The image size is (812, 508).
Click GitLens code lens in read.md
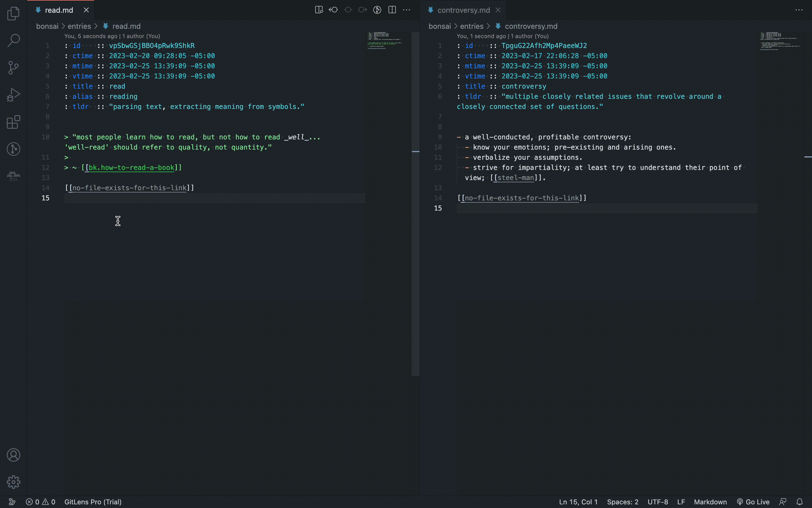pyautogui.click(x=112, y=36)
